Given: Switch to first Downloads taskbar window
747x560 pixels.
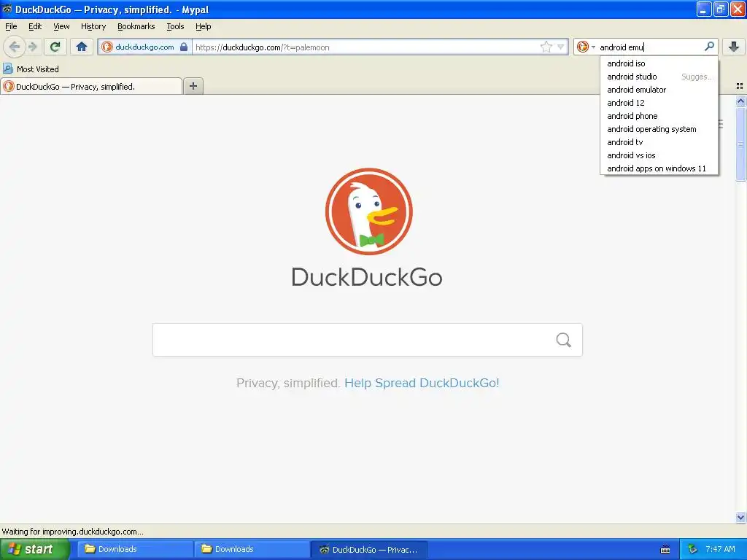Looking at the screenshot, I should coord(136,549).
